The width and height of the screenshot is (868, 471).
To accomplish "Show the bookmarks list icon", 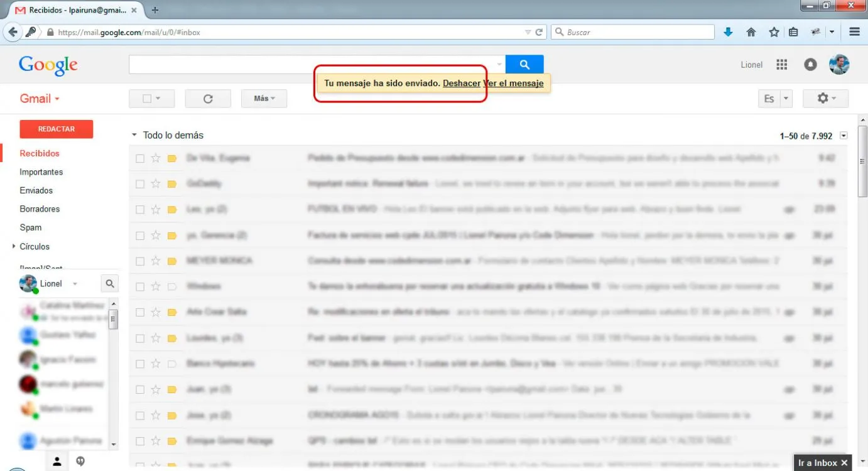I will 793,32.
